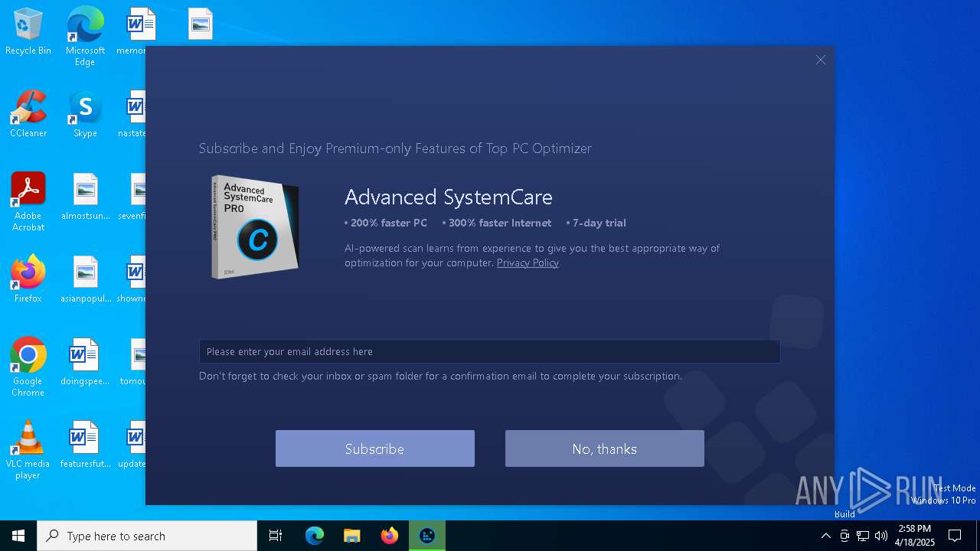The width and height of the screenshot is (980, 551).
Task: Select the CCleaner desktop shortcut
Action: [28, 115]
